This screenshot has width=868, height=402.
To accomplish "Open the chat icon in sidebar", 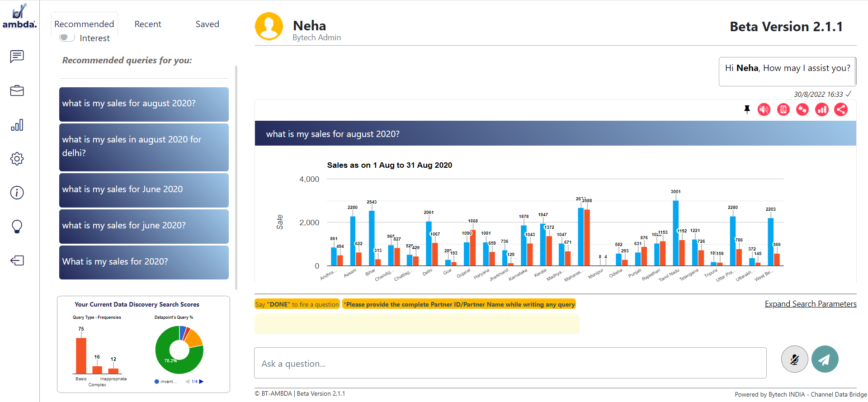I will (17, 57).
